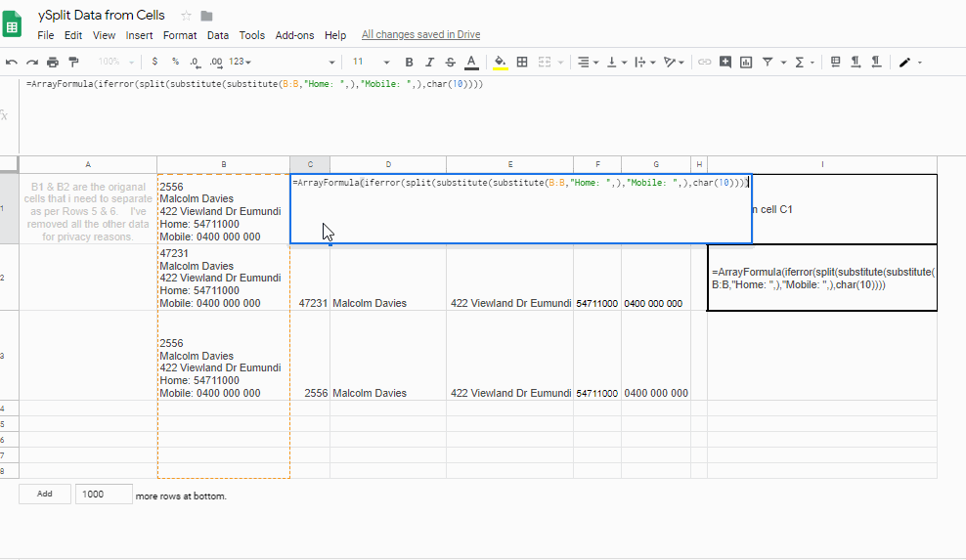Open the yellow fill color picker
This screenshot has width=966, height=560.
pyautogui.click(x=501, y=63)
